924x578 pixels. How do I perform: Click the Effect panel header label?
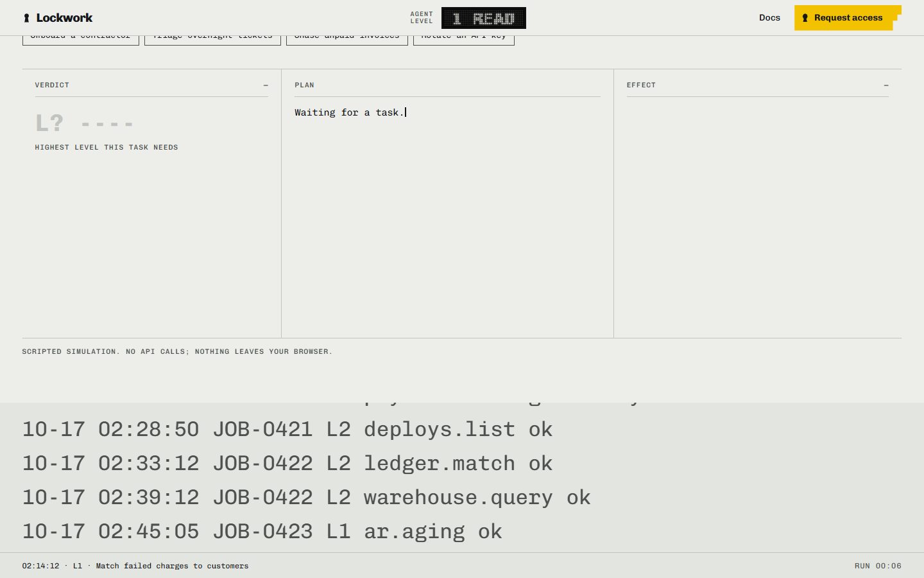point(641,85)
